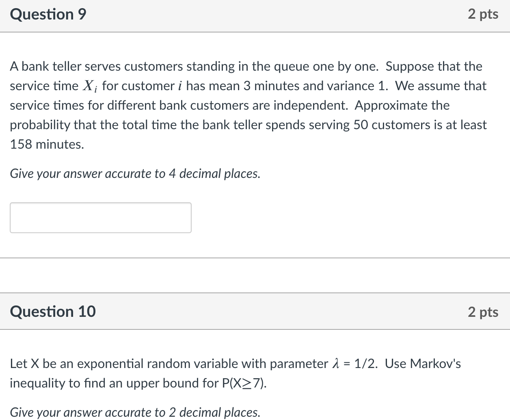Click the 2 pts label for Question 10
Image resolution: width=510 pixels, height=420 pixels.
(483, 312)
